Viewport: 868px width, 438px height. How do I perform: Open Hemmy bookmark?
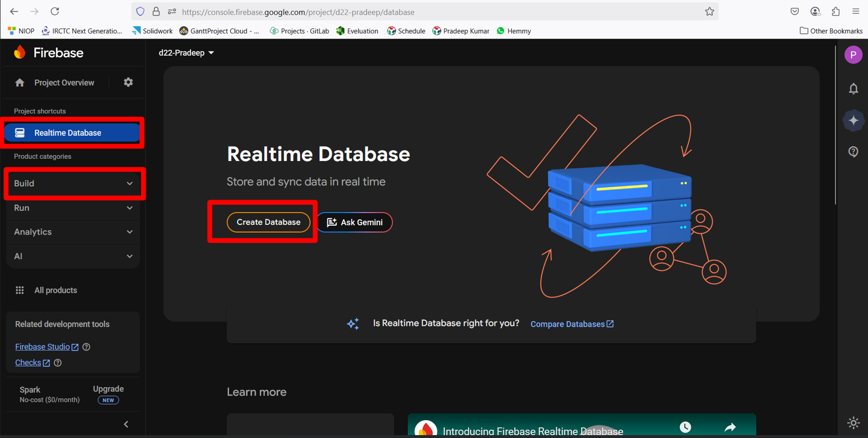click(514, 31)
